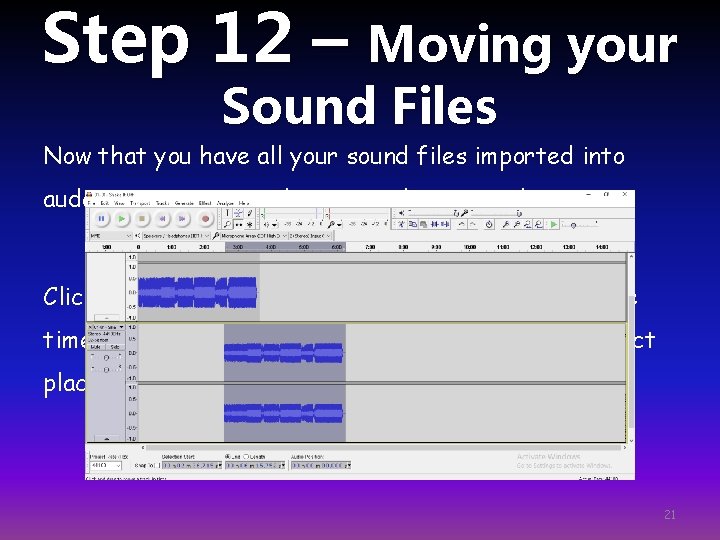Click the red Record button
The width and height of the screenshot is (720, 540).
(x=205, y=219)
